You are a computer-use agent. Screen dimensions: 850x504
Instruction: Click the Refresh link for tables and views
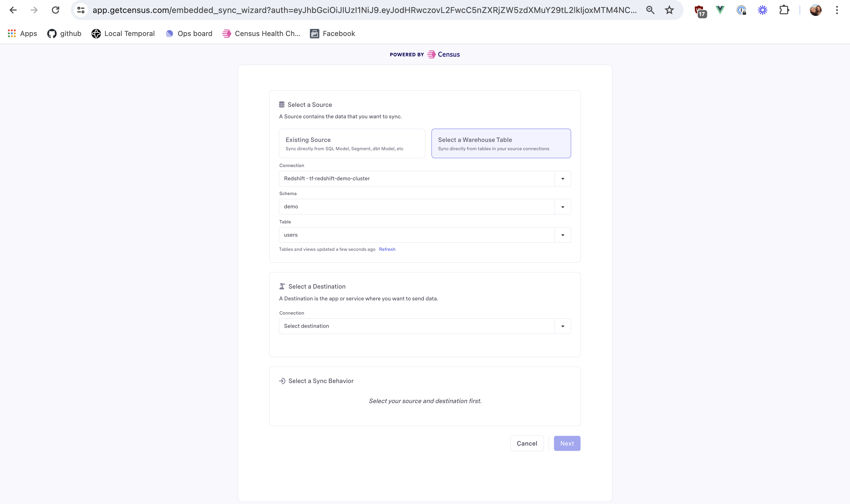[387, 249]
